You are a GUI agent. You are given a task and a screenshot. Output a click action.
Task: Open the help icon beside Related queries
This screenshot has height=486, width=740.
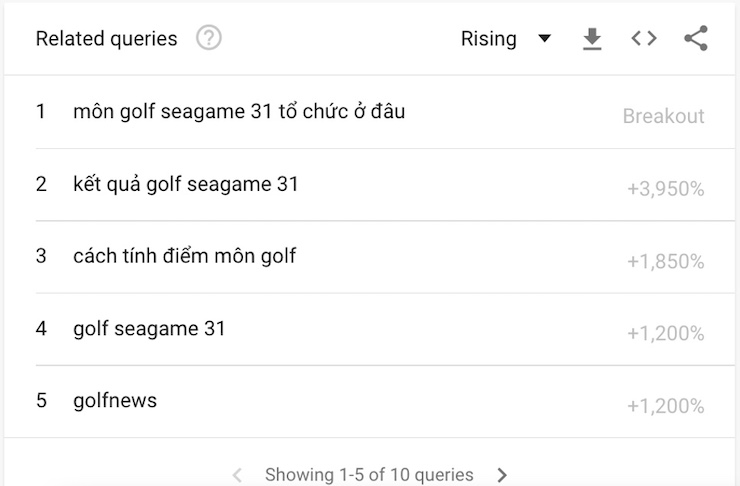pyautogui.click(x=209, y=38)
